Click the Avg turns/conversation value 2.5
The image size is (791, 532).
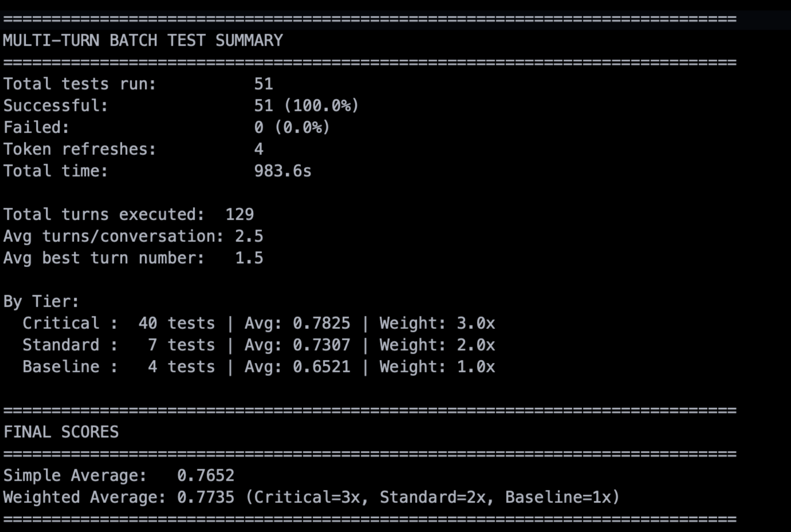(249, 236)
